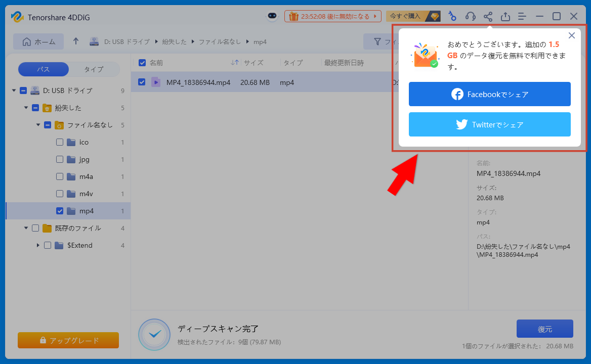The height and width of the screenshot is (364, 591).
Task: Click the ファイル名なし folder icon
Action: [x=59, y=124]
